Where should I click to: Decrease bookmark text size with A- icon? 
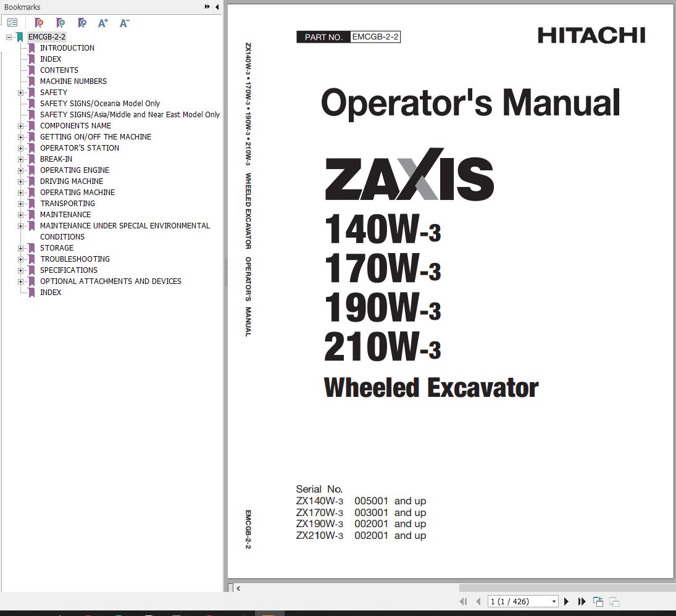click(x=124, y=23)
